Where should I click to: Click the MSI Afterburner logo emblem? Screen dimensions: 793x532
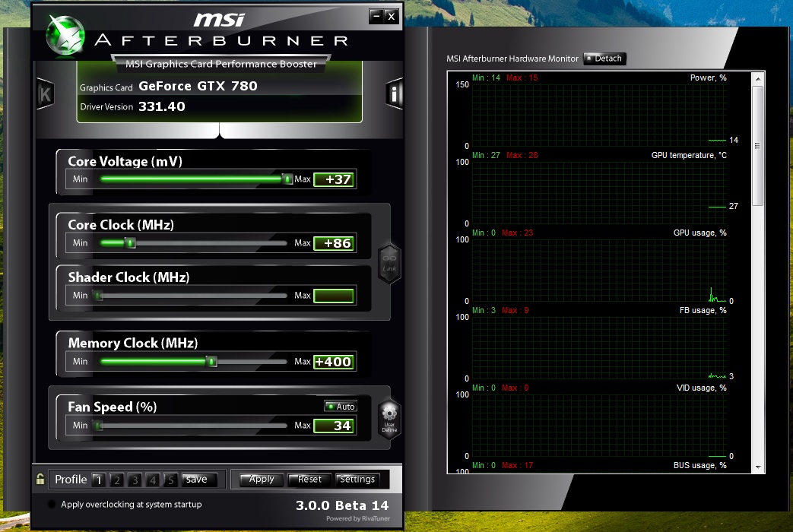[65, 35]
